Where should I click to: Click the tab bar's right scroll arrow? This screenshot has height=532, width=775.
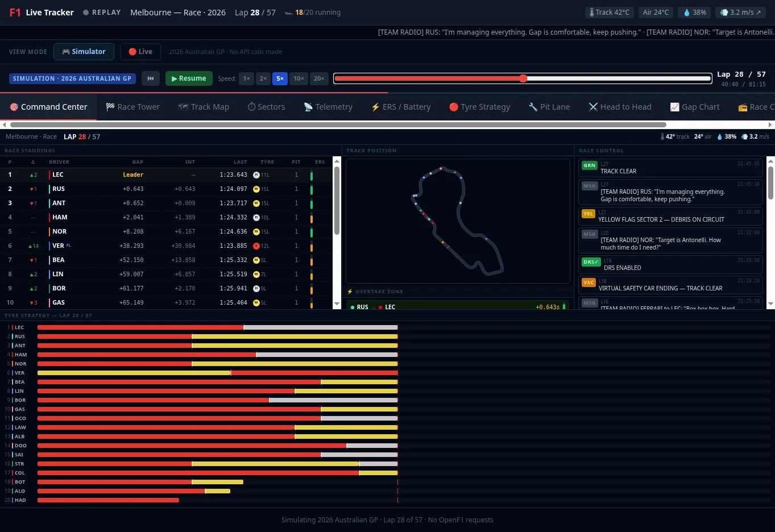click(x=770, y=124)
